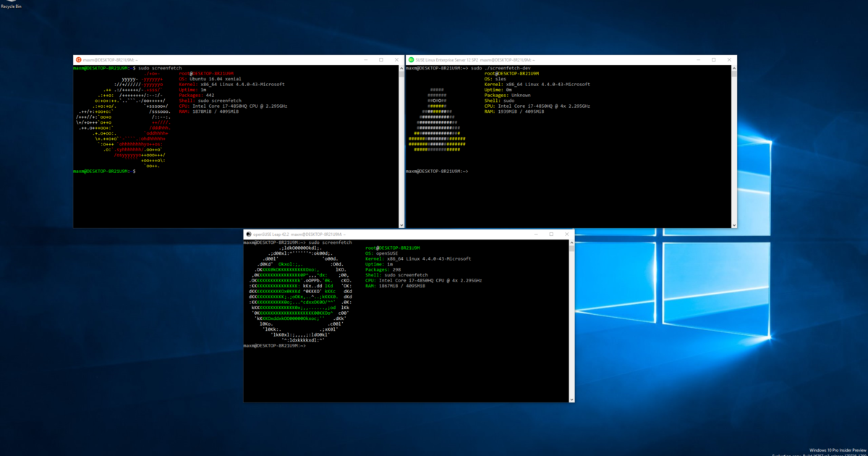Screen dimensions: 868x456
Task: Minimize the Ubuntu terminal window
Action: click(365, 60)
